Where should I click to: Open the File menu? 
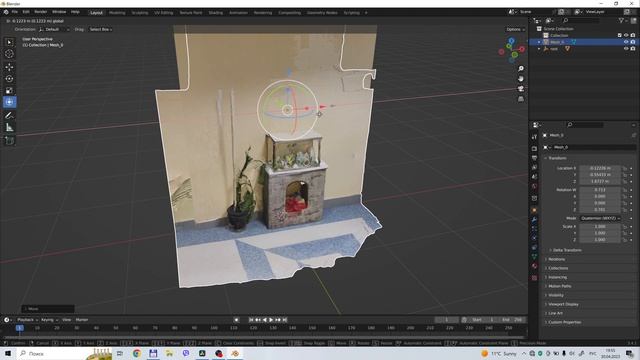[15, 12]
